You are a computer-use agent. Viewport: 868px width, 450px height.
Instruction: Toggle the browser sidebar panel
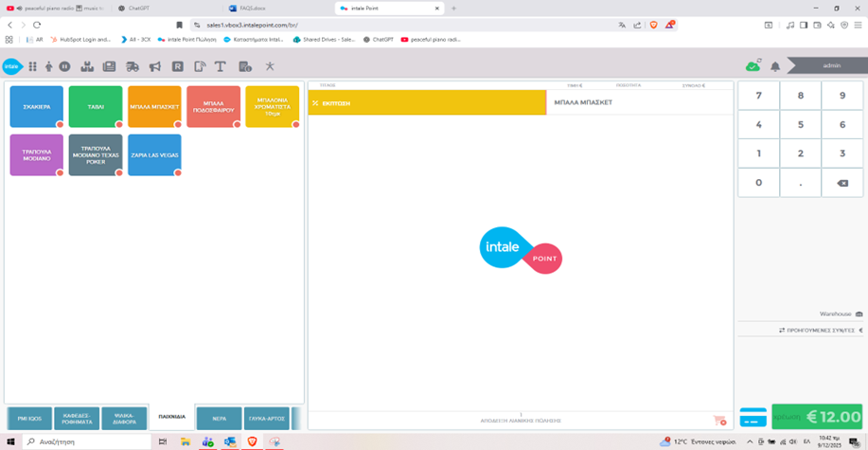click(x=804, y=25)
